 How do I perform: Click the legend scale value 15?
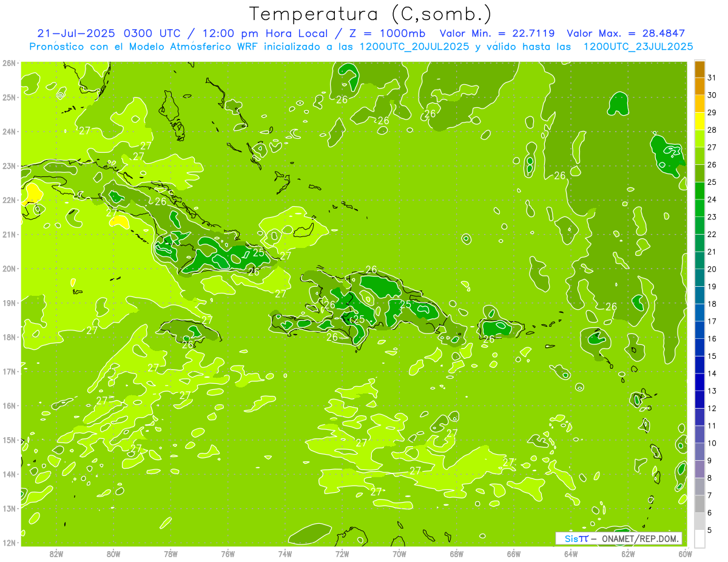pos(712,356)
